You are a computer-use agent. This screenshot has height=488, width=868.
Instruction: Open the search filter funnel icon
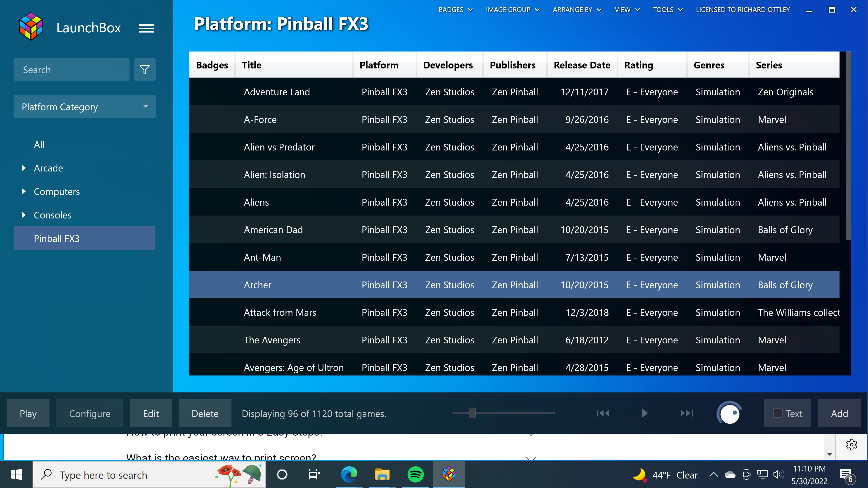(x=145, y=69)
